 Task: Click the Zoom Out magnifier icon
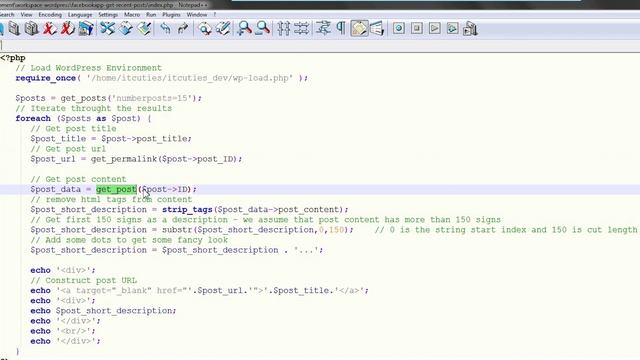(x=262, y=29)
